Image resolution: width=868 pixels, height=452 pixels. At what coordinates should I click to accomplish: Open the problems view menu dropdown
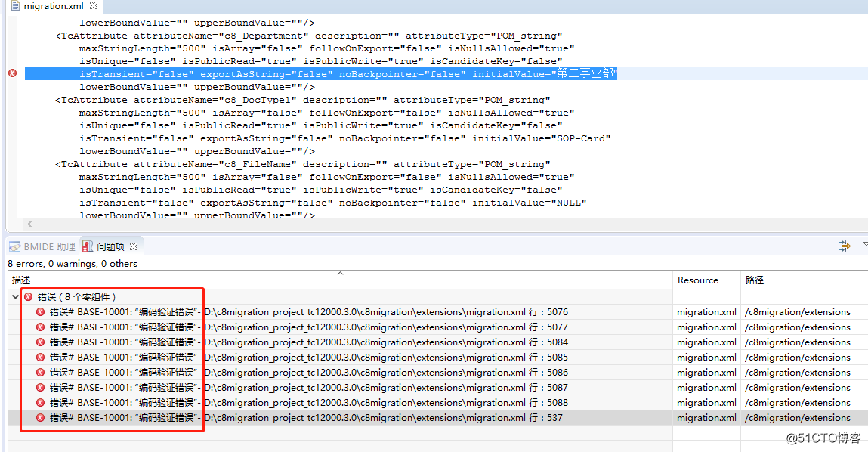click(865, 244)
